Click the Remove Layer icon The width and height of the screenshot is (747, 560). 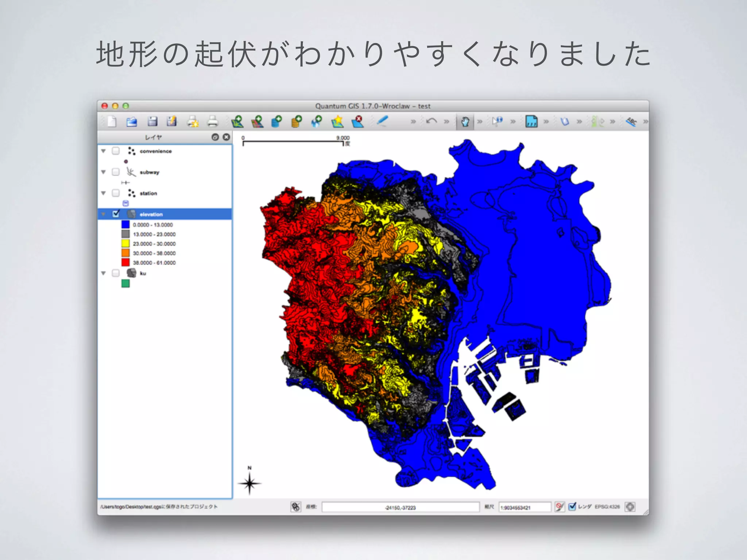tap(357, 121)
